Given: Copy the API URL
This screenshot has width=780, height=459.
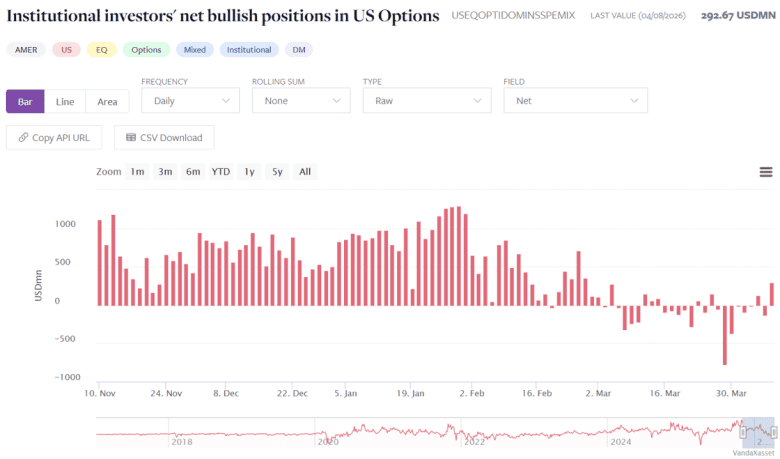Looking at the screenshot, I should pyautogui.click(x=54, y=137).
